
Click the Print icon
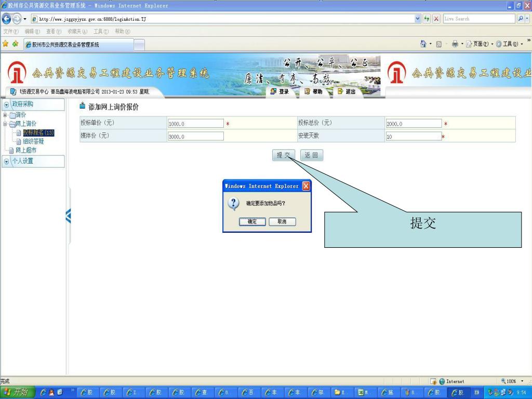click(x=455, y=44)
